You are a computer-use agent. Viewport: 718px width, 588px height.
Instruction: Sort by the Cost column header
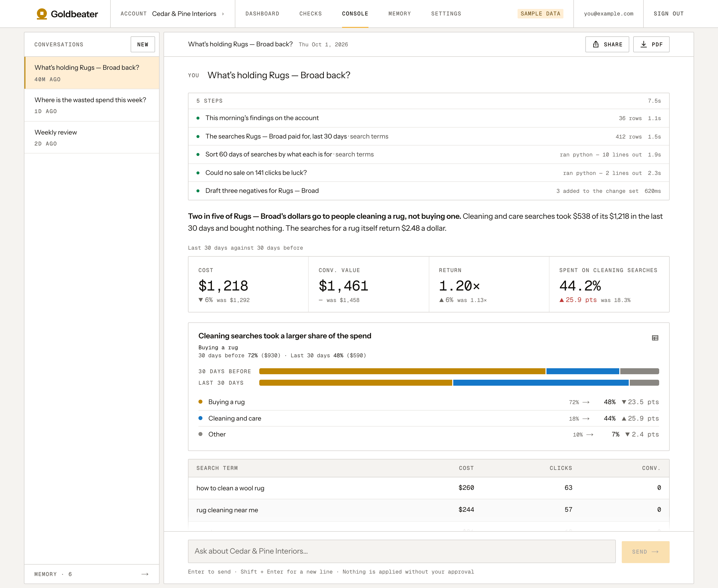(466, 468)
